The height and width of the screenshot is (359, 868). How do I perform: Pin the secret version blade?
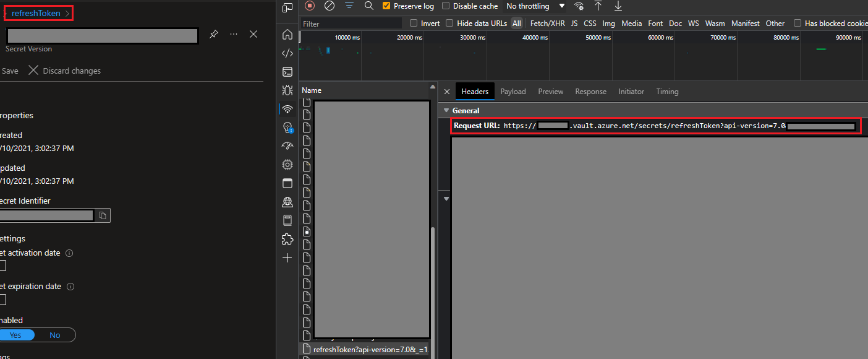(213, 34)
